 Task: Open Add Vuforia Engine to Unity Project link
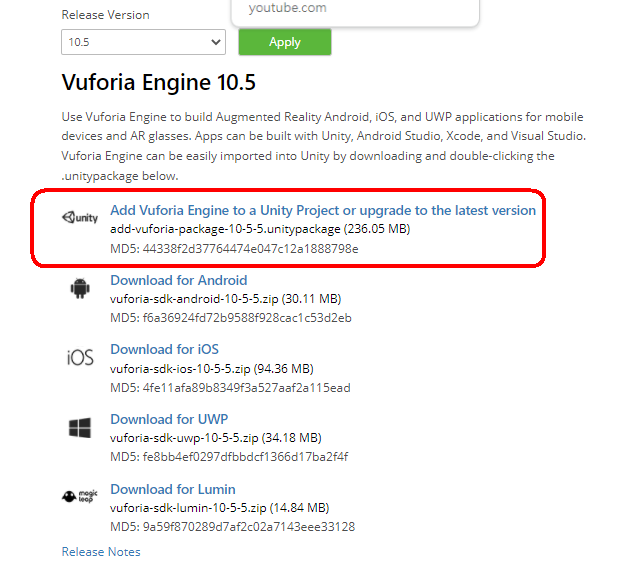pyautogui.click(x=323, y=210)
